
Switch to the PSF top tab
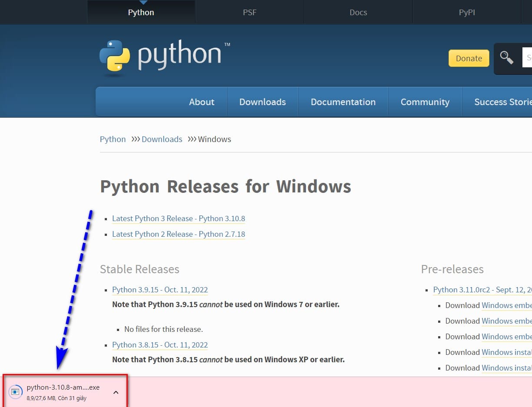point(249,12)
